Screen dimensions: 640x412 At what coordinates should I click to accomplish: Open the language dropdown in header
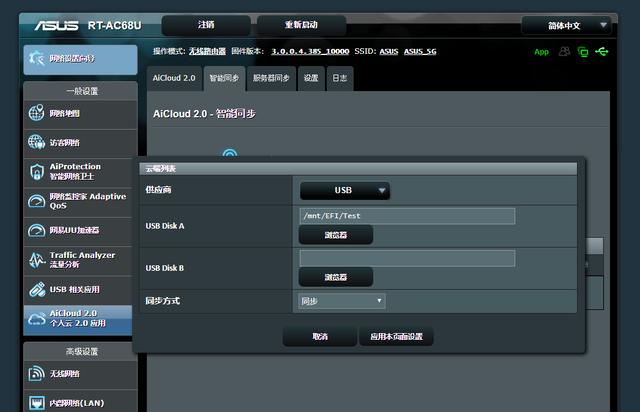click(x=566, y=25)
